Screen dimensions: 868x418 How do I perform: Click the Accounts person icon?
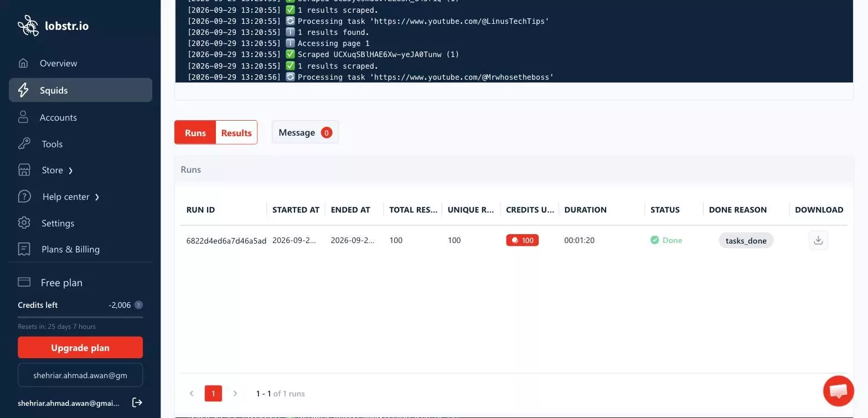click(x=23, y=117)
